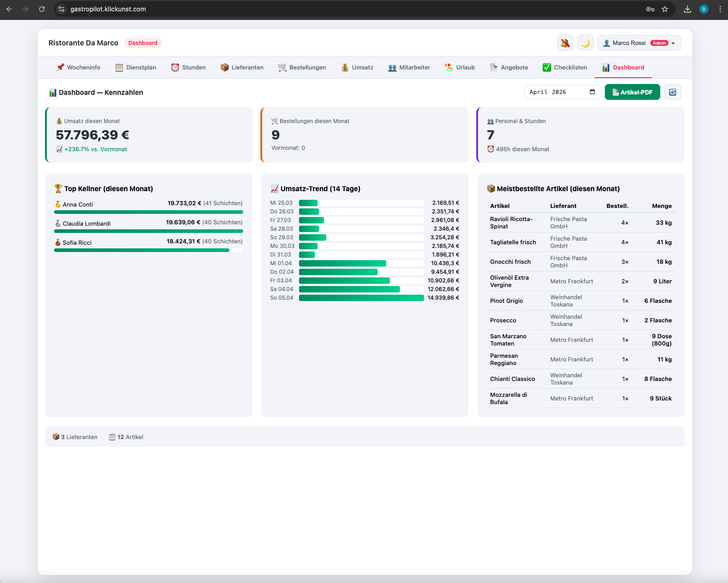Click the people icon by Personal & Stunden
The image size is (728, 583).
point(490,121)
